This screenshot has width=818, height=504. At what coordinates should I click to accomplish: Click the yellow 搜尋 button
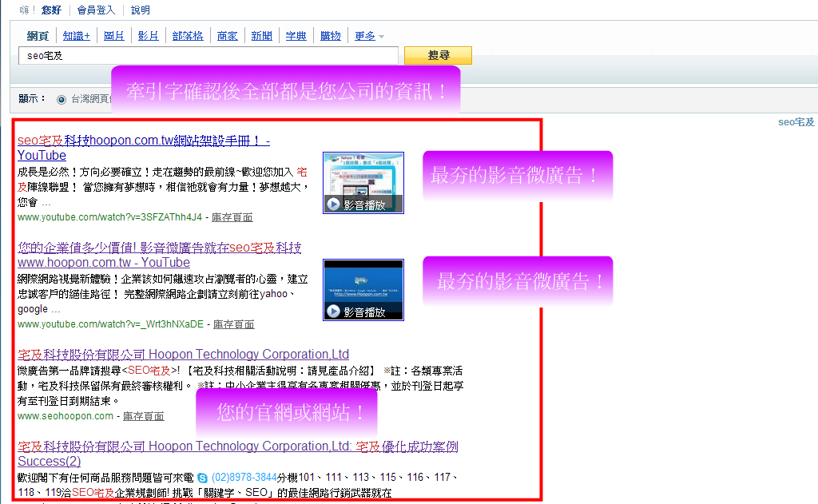(x=439, y=55)
